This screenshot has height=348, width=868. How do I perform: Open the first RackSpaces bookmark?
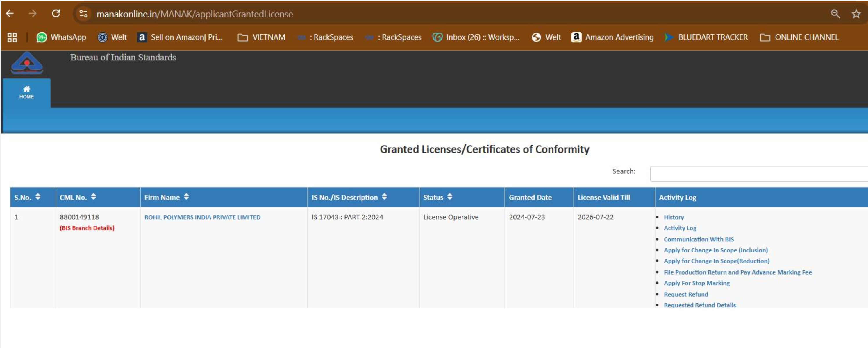[325, 37]
